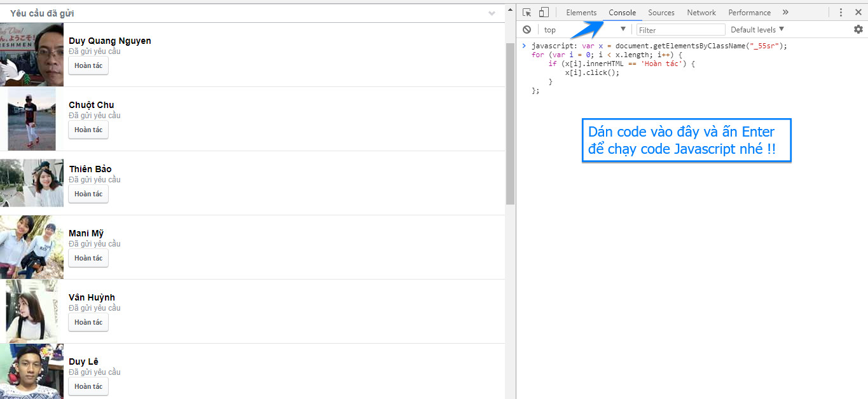Click Hoàn tác for Duy Quang Nguyen

point(88,65)
